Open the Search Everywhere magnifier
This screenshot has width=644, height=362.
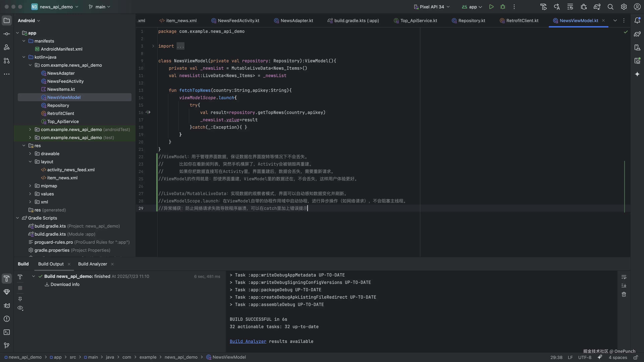point(610,7)
